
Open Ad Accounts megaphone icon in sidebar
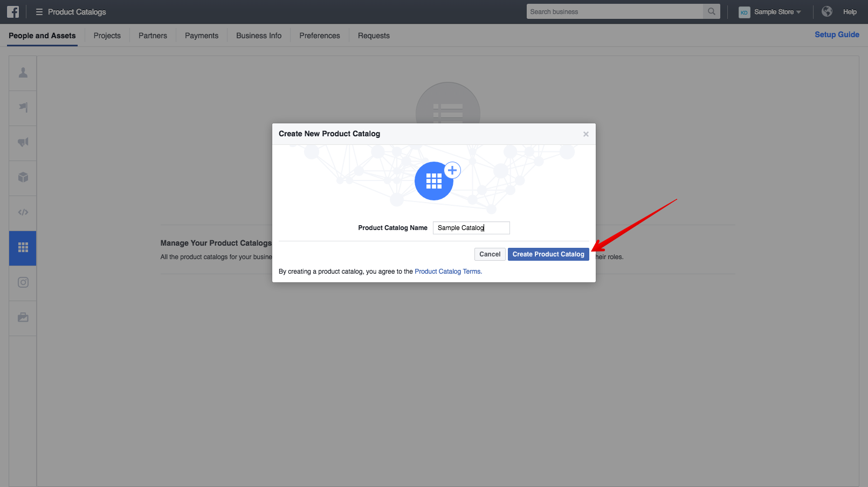coord(23,143)
